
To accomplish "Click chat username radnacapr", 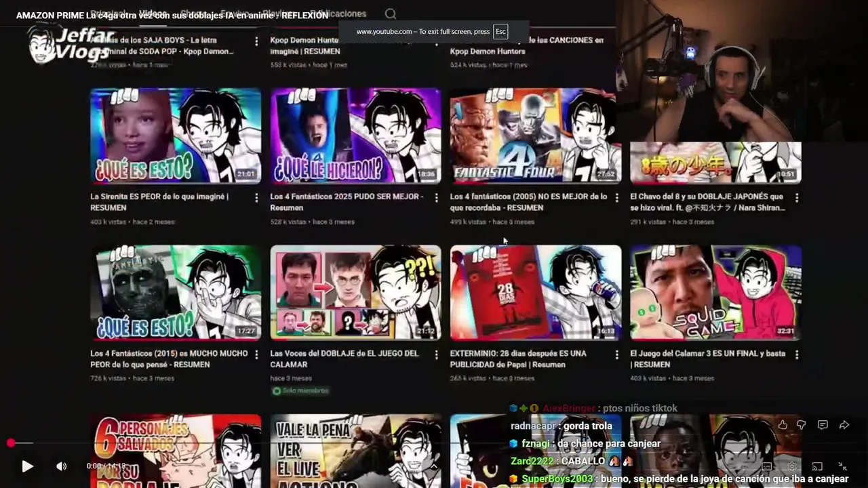I will coord(532,426).
